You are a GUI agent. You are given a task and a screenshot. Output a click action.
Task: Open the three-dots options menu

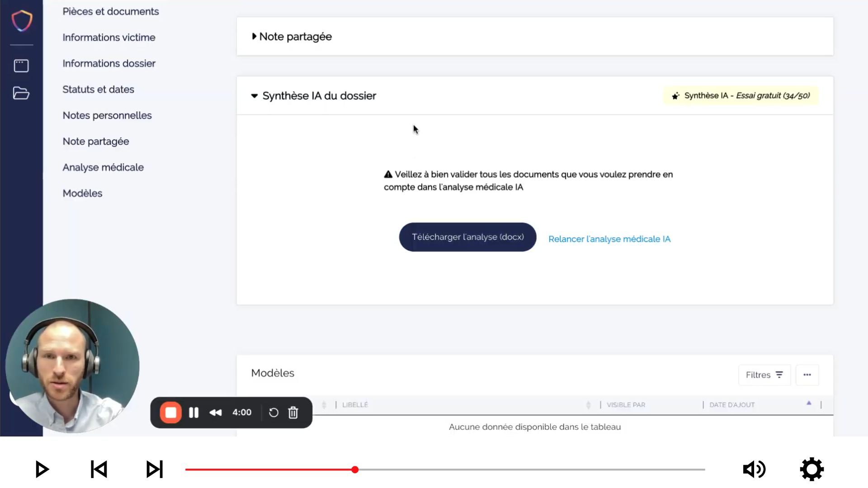point(807,375)
